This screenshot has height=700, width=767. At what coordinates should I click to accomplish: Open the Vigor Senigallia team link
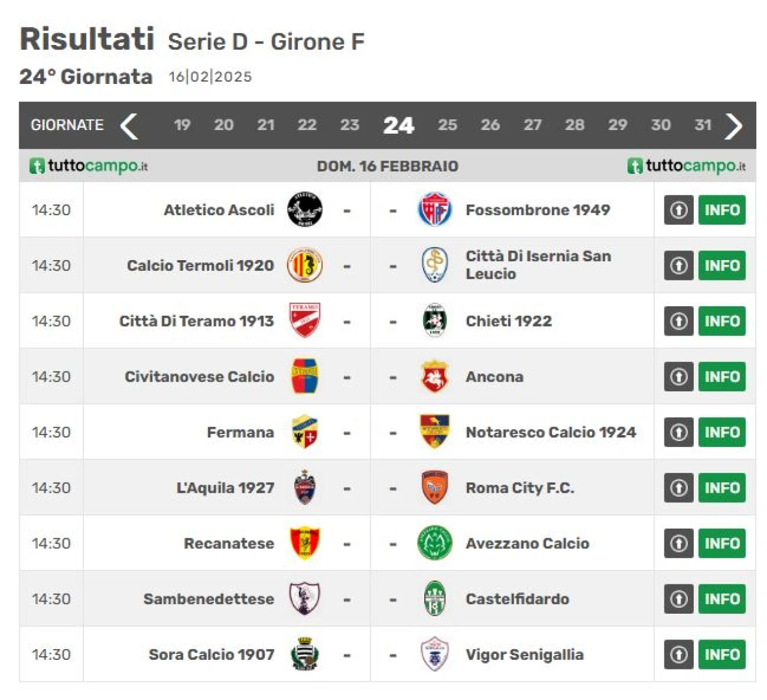pyautogui.click(x=524, y=654)
